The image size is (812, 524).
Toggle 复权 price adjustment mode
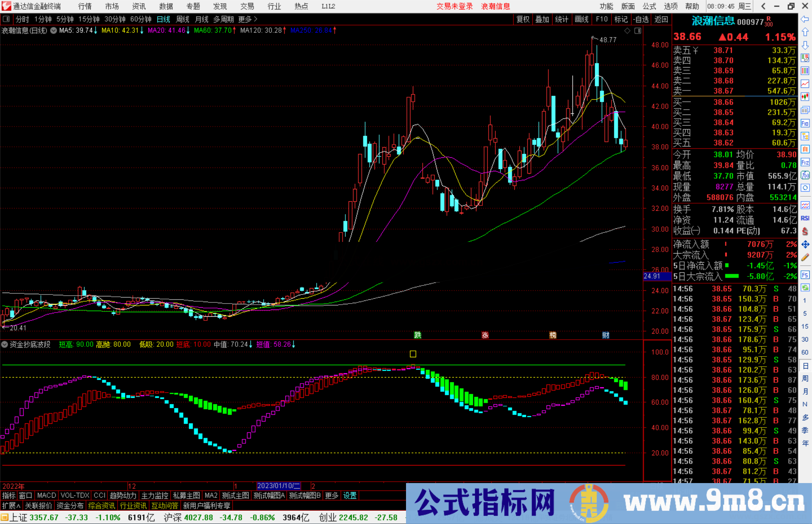point(523,19)
